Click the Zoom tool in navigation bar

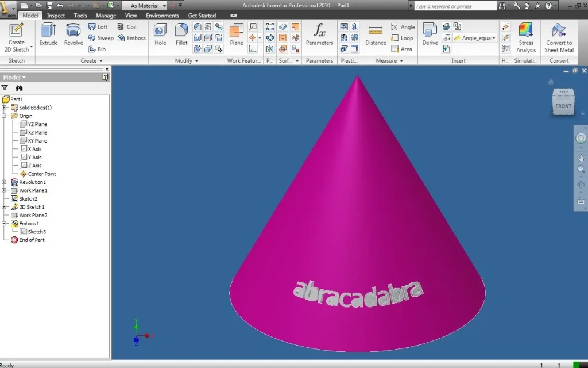(581, 170)
